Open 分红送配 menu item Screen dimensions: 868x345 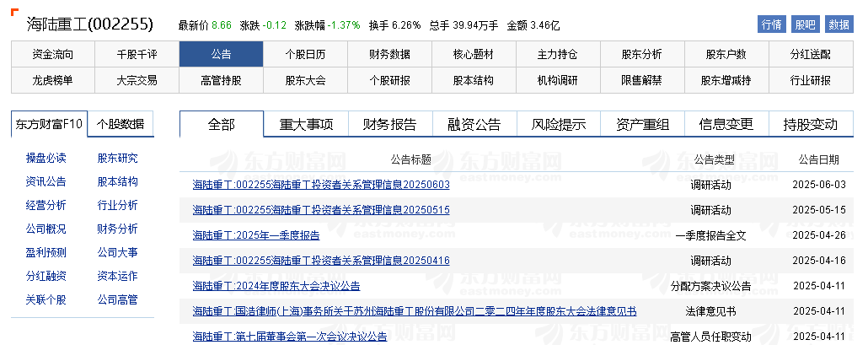810,54
